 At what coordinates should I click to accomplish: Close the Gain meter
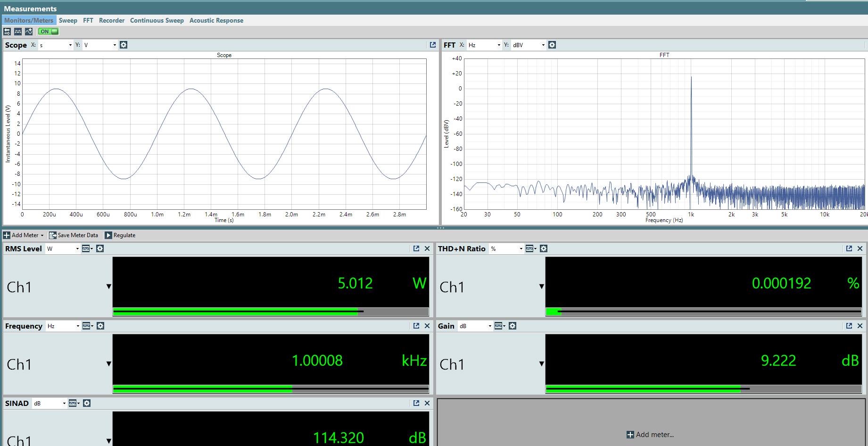(860, 326)
